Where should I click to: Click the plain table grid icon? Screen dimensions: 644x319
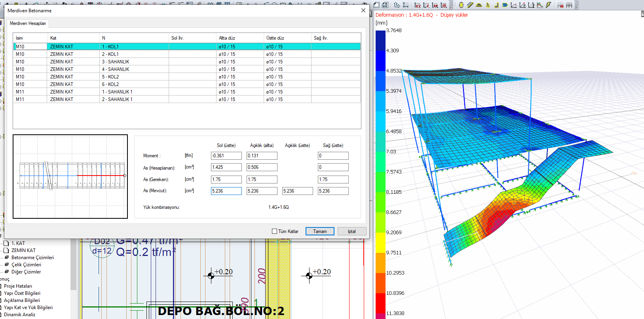(x=569, y=5)
